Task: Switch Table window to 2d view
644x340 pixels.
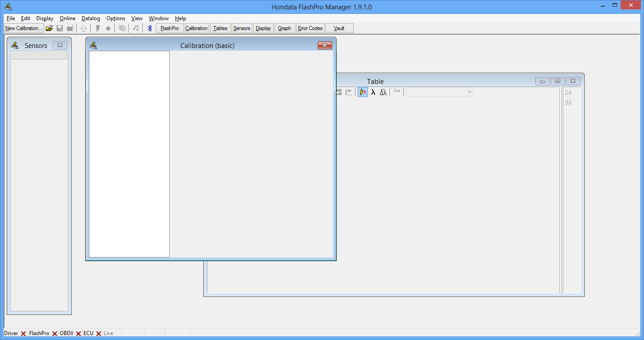Action: coord(568,92)
